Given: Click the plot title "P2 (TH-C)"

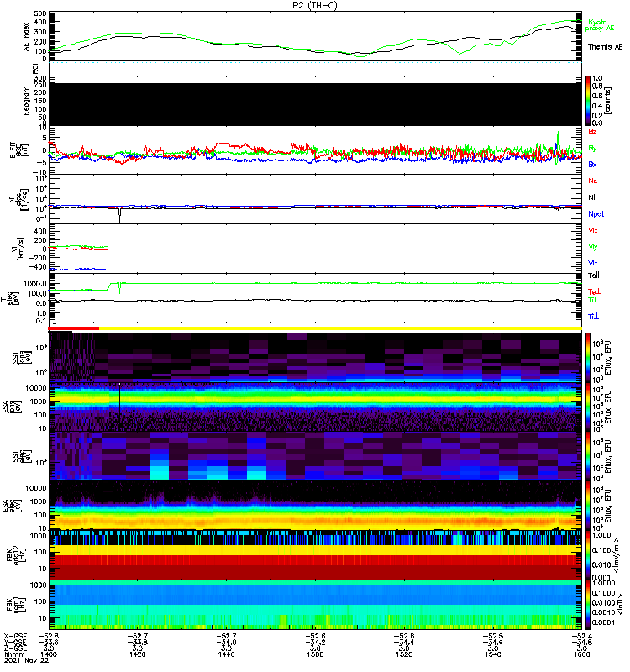Looking at the screenshot, I should (x=314, y=5).
